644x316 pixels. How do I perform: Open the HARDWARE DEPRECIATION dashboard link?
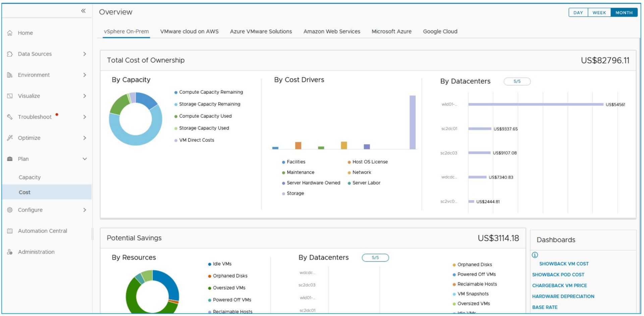(x=563, y=297)
